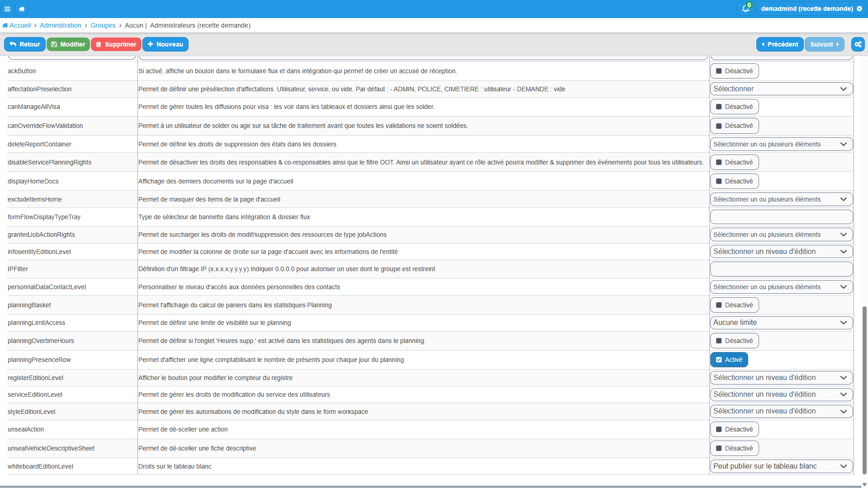This screenshot has height=488, width=868.
Task: Click the Supprimer button
Action: click(x=116, y=44)
